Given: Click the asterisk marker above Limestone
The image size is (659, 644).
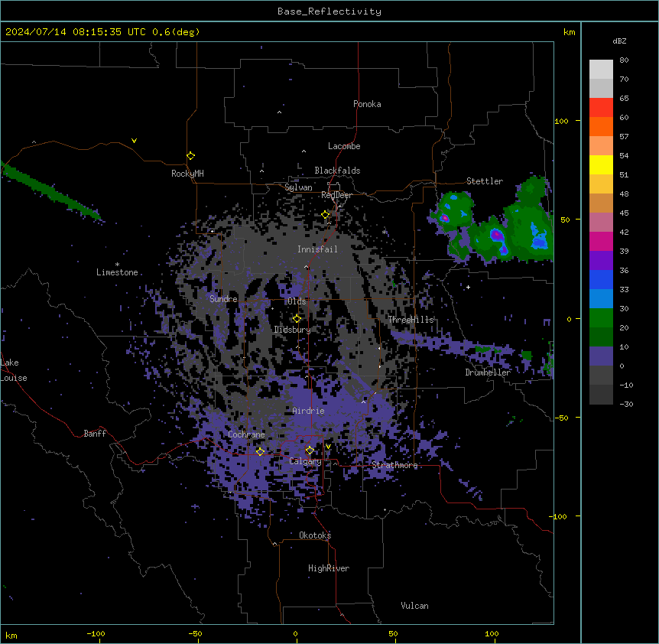Looking at the screenshot, I should click(x=117, y=265).
